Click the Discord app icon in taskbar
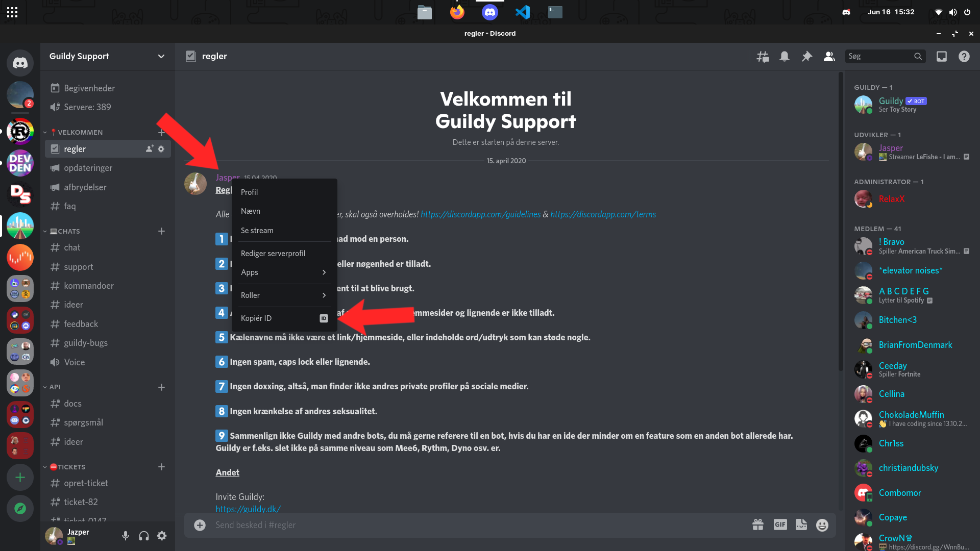 (x=489, y=11)
